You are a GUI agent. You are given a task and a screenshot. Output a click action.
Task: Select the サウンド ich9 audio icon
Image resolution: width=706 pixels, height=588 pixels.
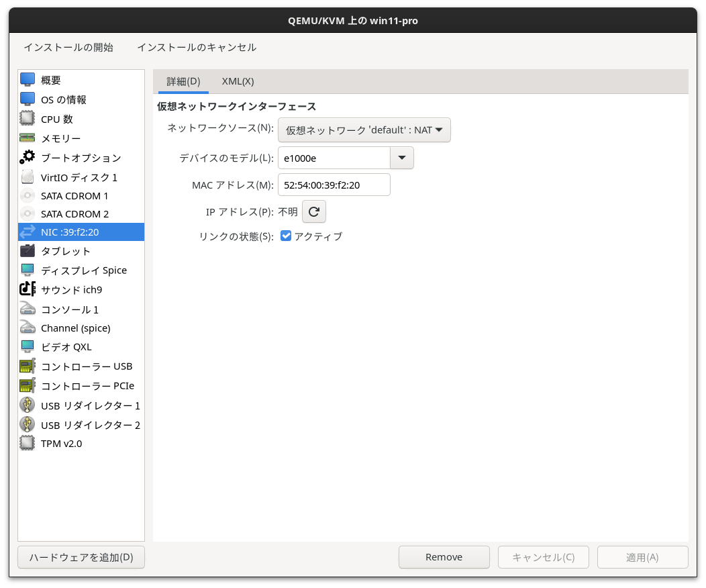pyautogui.click(x=27, y=289)
